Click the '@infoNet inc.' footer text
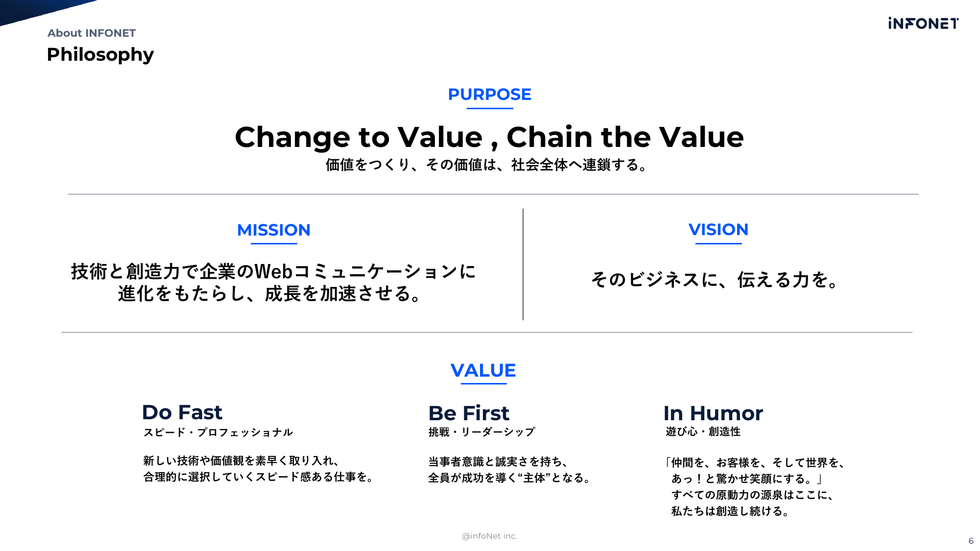This screenshot has height=551, width=980. point(489,536)
